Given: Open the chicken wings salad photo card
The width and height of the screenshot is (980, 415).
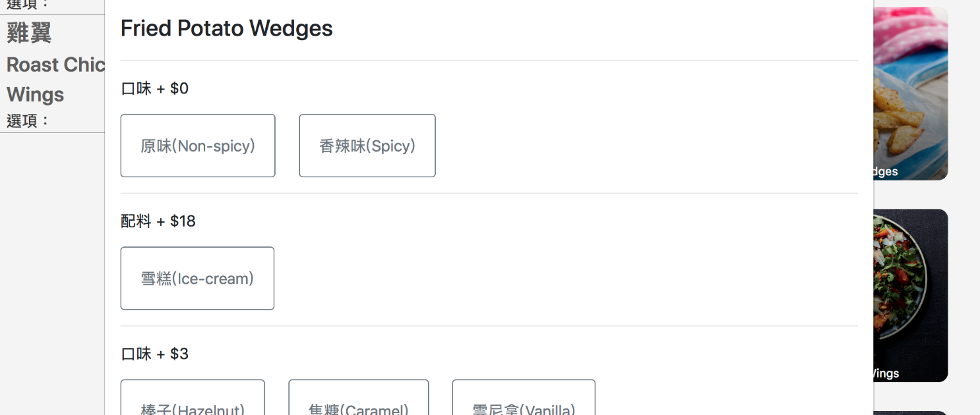Looking at the screenshot, I should (911, 295).
